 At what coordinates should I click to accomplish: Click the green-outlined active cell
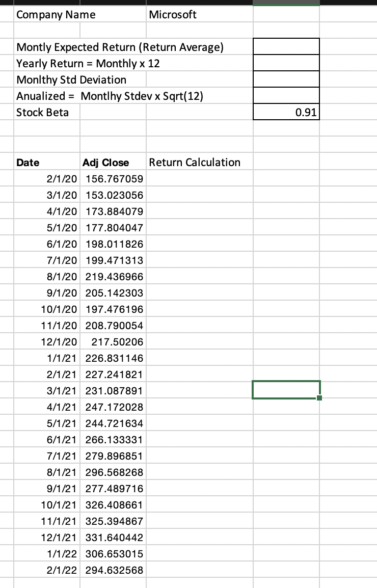point(286,390)
